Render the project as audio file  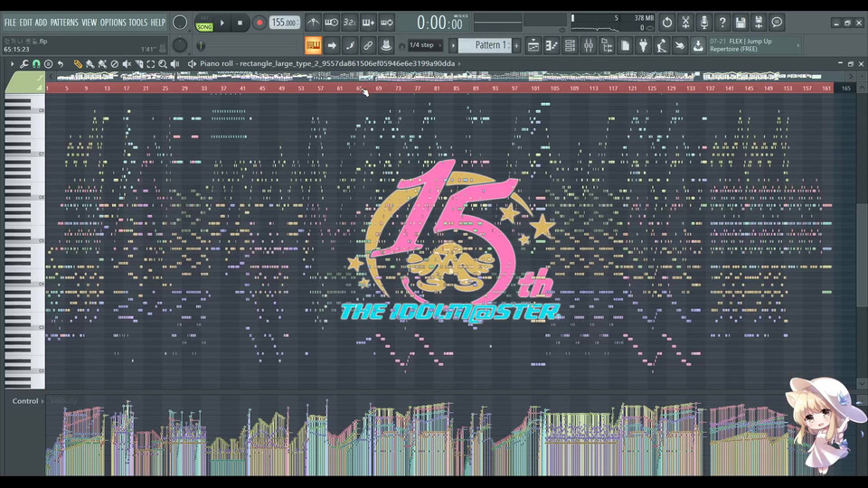(759, 23)
